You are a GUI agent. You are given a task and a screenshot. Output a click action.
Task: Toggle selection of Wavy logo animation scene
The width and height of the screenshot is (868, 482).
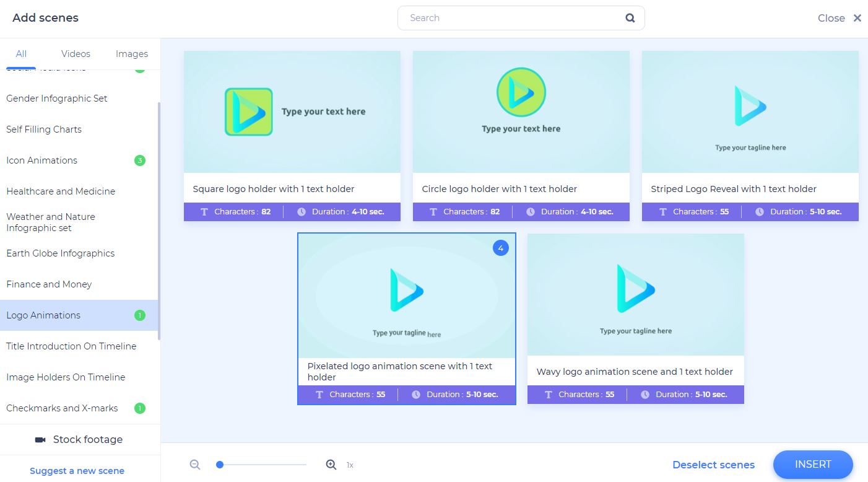[635, 294]
